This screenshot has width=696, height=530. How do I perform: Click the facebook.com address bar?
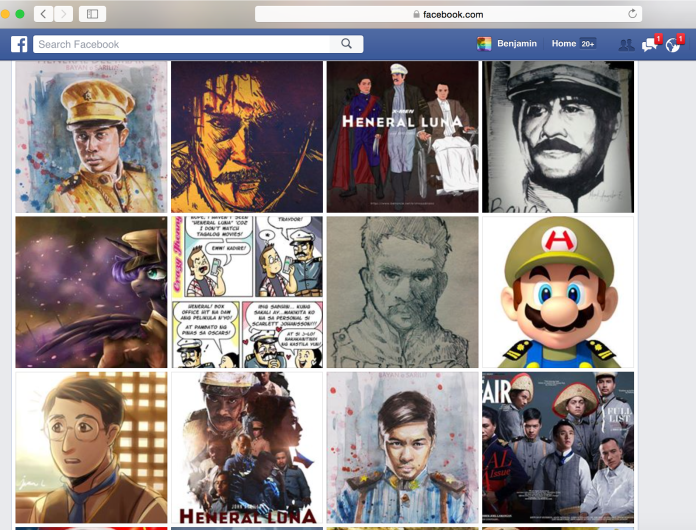coord(448,14)
